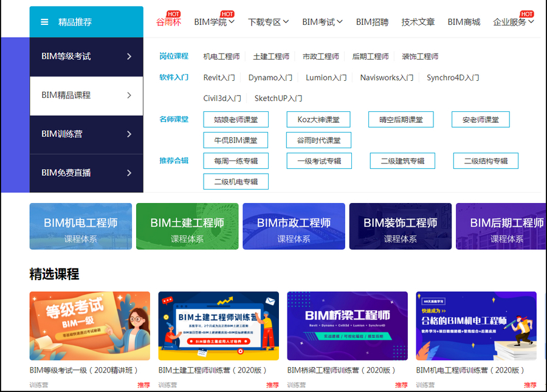Open the 等级考试 BIM一级 course thumbnail
Image resolution: width=547 pixels, height=392 pixels.
90,326
